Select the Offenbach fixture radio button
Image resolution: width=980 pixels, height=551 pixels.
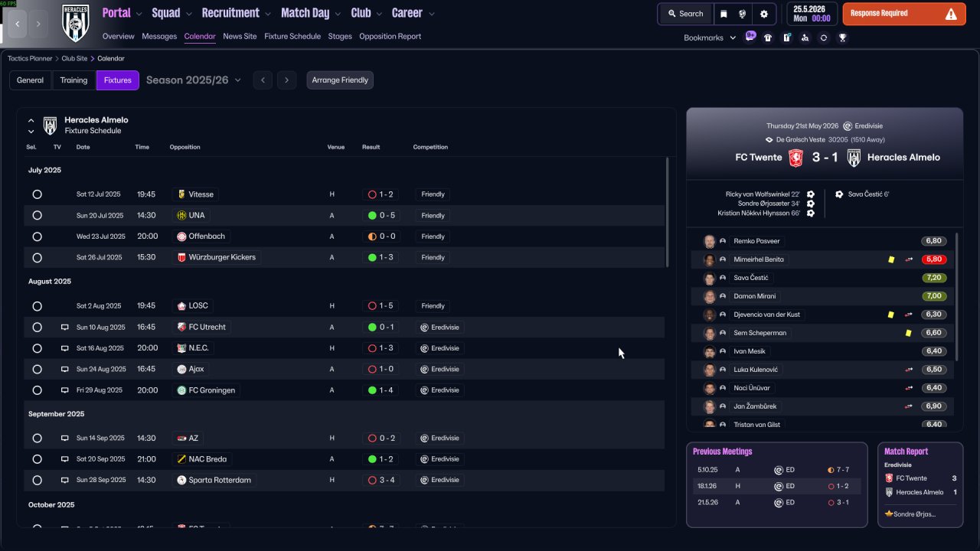pos(37,236)
